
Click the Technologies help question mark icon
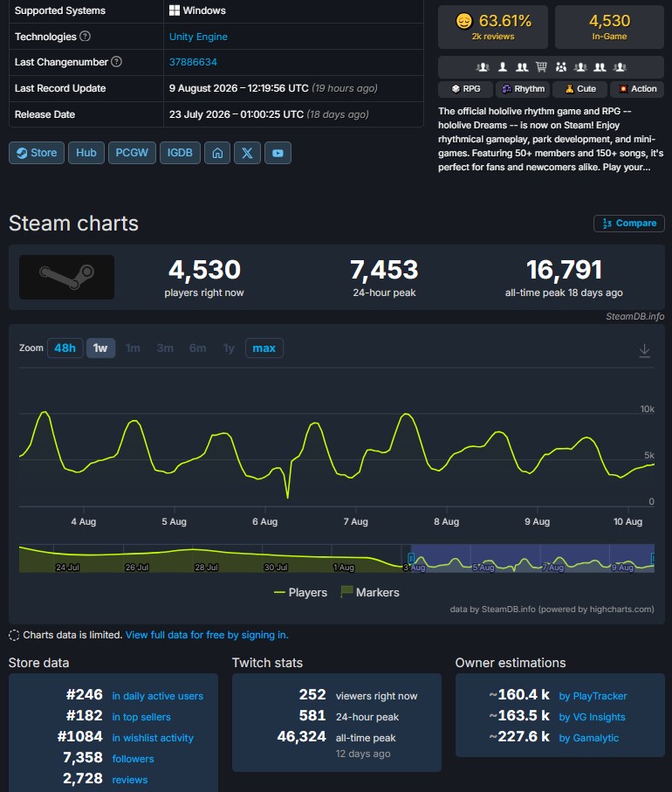pos(86,36)
